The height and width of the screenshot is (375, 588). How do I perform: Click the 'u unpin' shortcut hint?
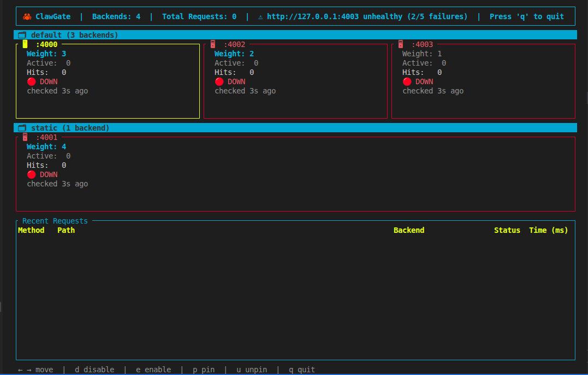pyautogui.click(x=252, y=370)
